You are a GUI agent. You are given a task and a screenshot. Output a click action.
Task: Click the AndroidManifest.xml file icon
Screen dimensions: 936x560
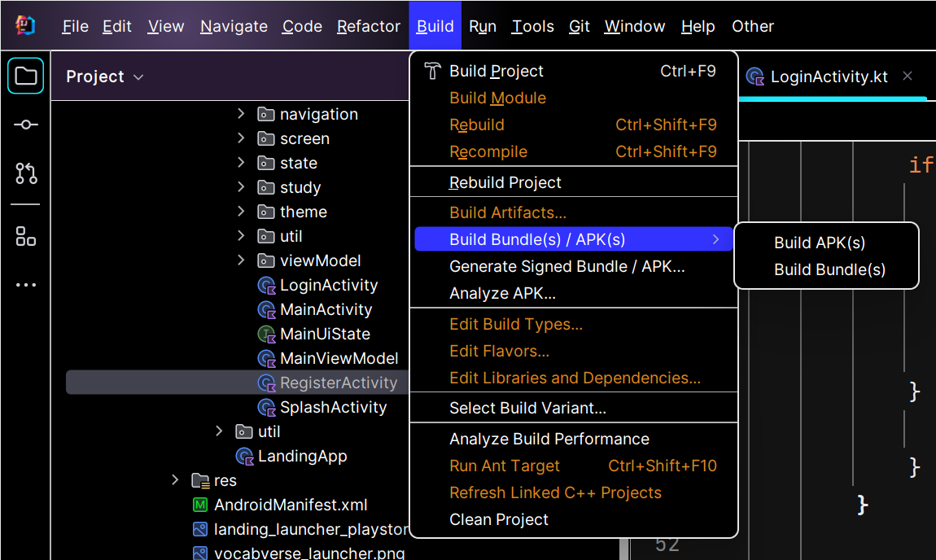(x=200, y=505)
